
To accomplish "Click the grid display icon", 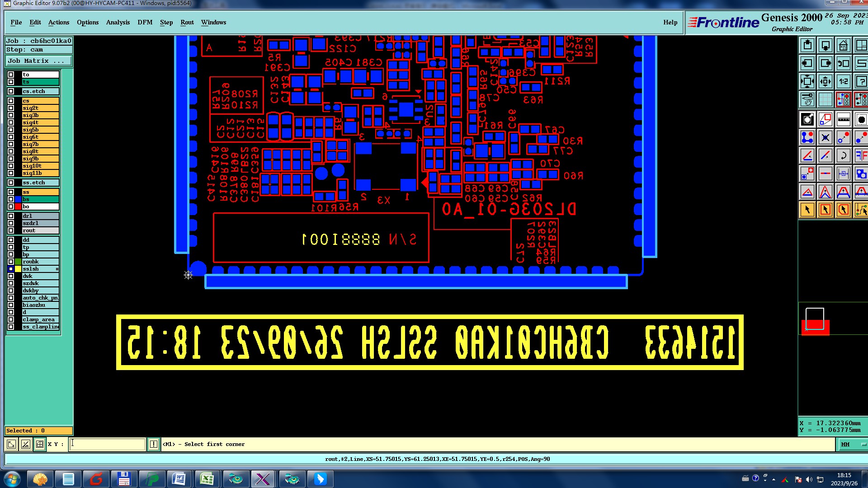I will [825, 99].
